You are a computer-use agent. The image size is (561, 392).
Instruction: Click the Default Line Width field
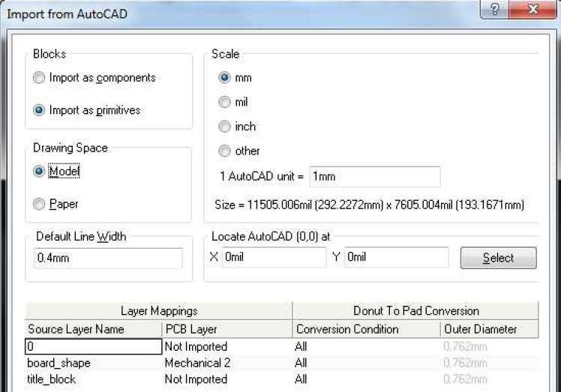(x=108, y=258)
